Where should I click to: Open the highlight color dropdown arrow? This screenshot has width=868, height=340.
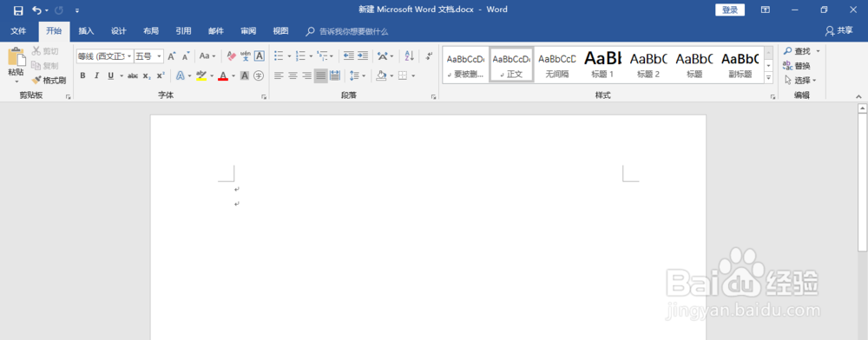212,75
